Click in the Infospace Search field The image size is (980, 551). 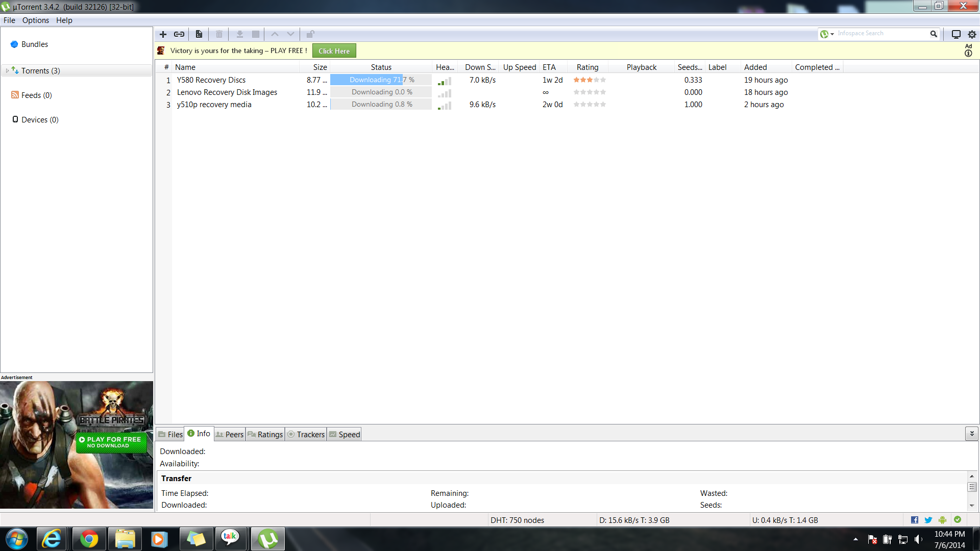tap(882, 34)
